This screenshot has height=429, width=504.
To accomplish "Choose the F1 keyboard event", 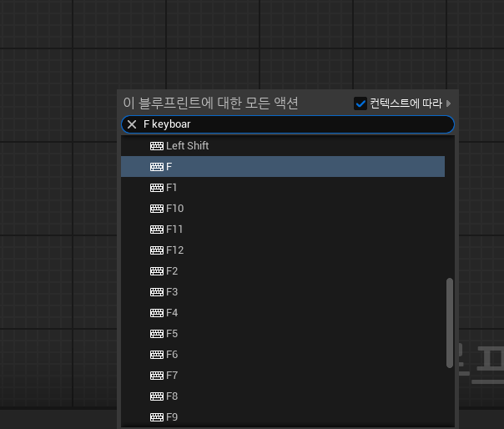I will (283, 188).
